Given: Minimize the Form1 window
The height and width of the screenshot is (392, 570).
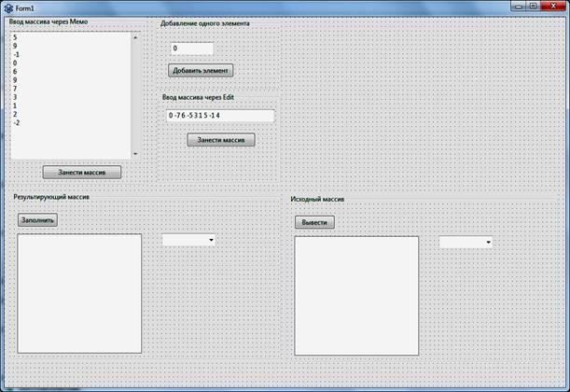Looking at the screenshot, I should (x=519, y=6).
